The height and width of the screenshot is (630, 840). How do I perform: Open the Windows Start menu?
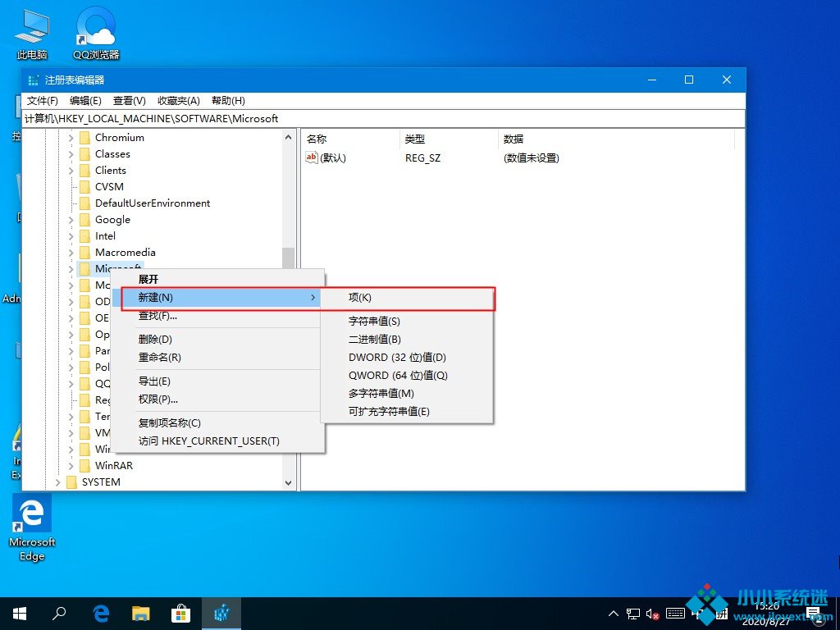coord(20,614)
